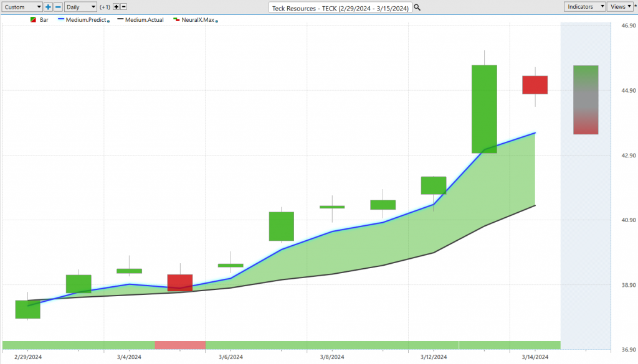Click the (+1) forecast offset text

coord(105,7)
